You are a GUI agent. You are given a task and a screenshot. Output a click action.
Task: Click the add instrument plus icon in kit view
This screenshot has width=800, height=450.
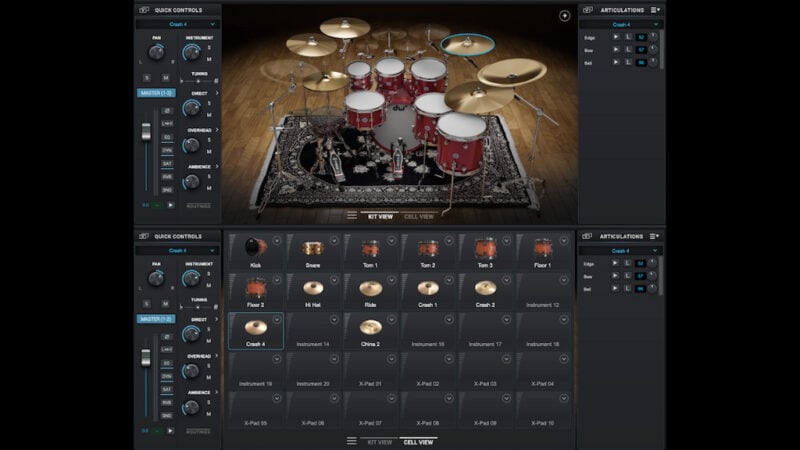(564, 16)
